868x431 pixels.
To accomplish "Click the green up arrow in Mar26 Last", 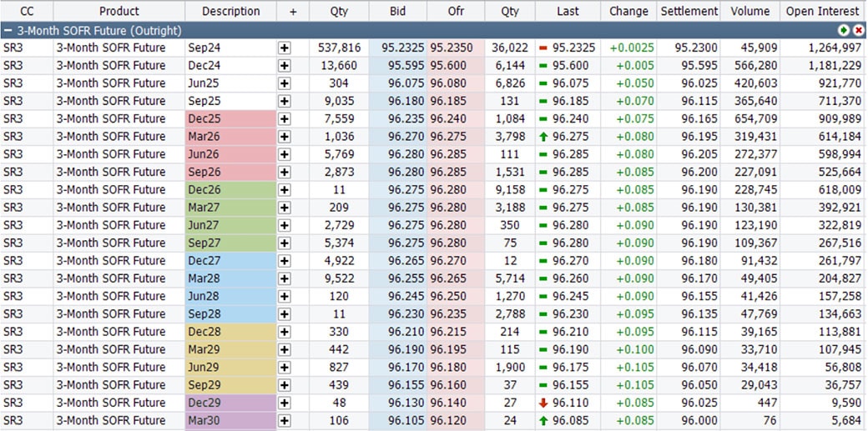I will 543,137.
